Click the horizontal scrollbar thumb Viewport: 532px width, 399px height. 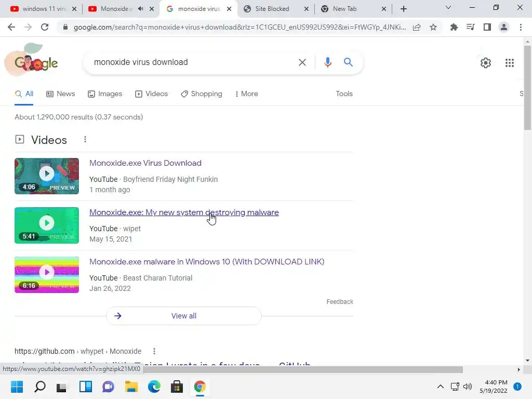click(x=303, y=369)
